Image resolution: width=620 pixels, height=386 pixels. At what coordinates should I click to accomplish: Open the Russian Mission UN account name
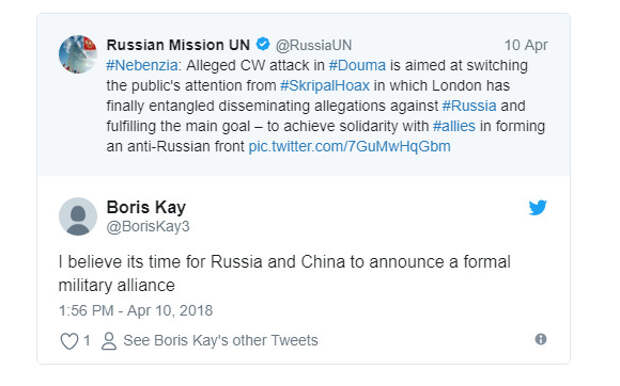[x=178, y=45]
